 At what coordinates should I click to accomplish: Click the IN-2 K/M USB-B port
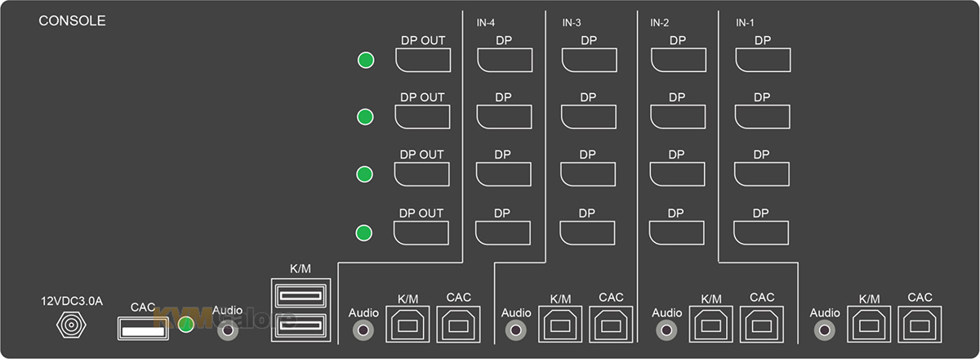pos(711,324)
